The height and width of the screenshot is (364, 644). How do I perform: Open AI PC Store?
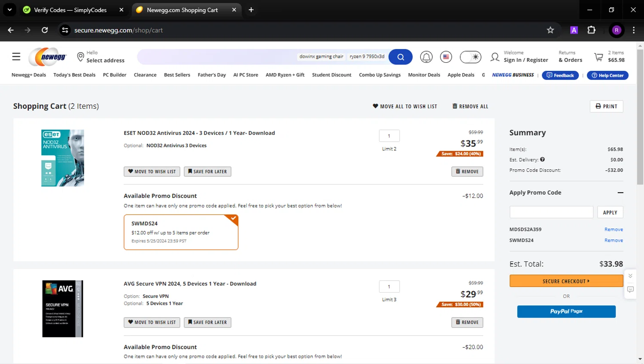(x=246, y=75)
